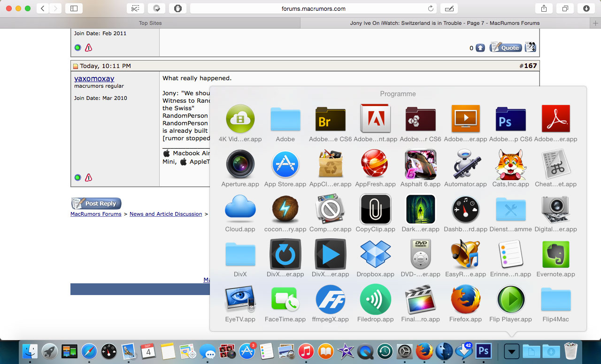Open 4K Video Downloader app in Programme stack
The height and width of the screenshot is (364, 601).
click(240, 119)
